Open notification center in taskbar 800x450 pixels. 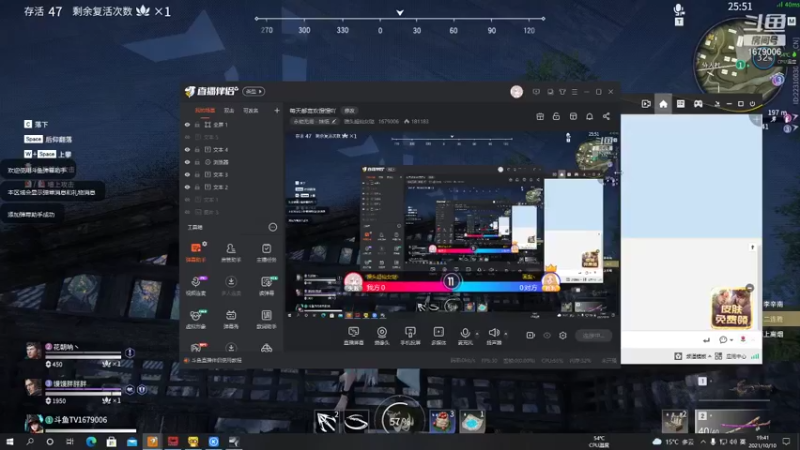click(x=786, y=441)
